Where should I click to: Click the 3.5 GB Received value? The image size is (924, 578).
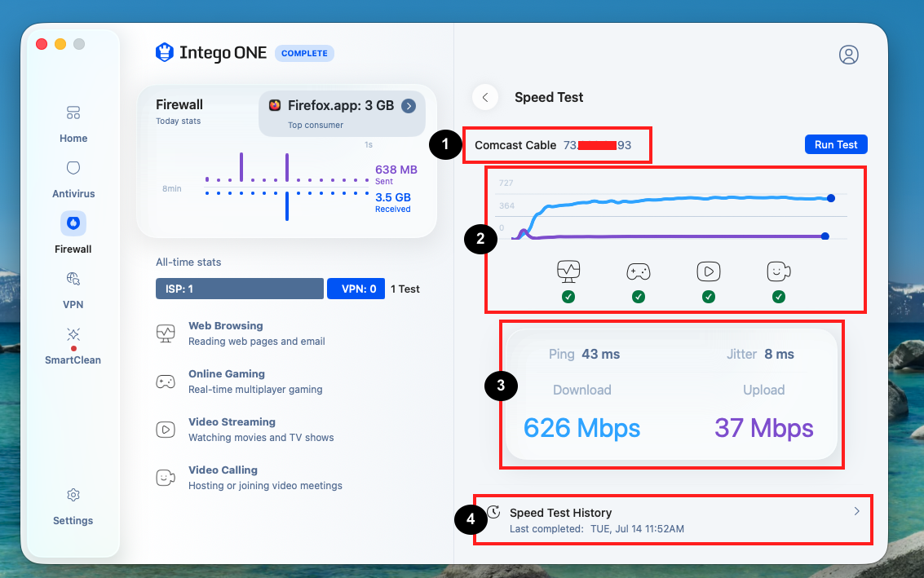pos(393,197)
